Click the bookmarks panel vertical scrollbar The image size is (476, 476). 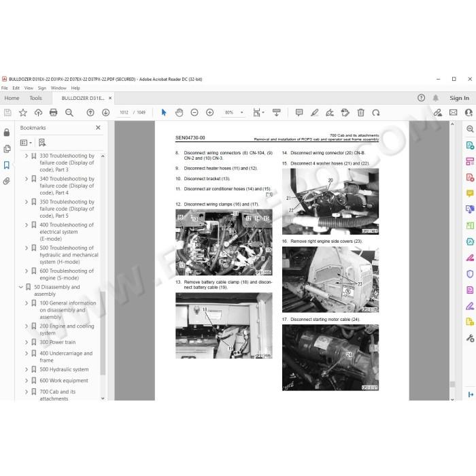pyautogui.click(x=103, y=333)
